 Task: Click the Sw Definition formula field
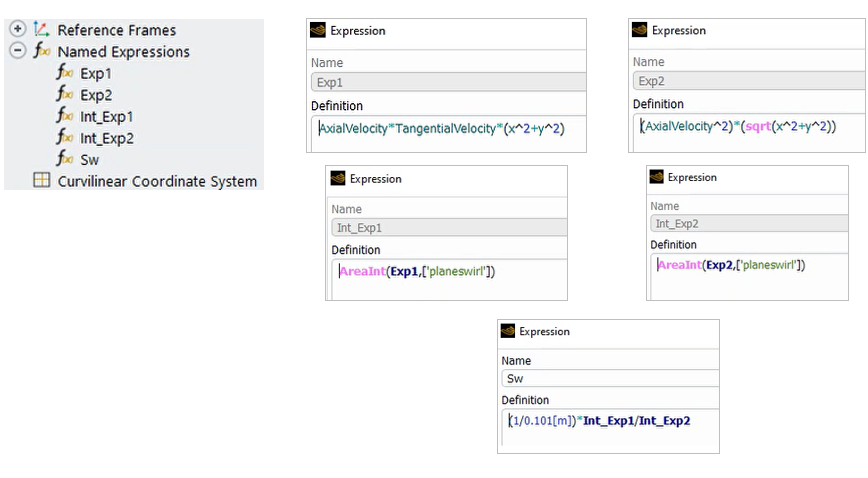[608, 428]
